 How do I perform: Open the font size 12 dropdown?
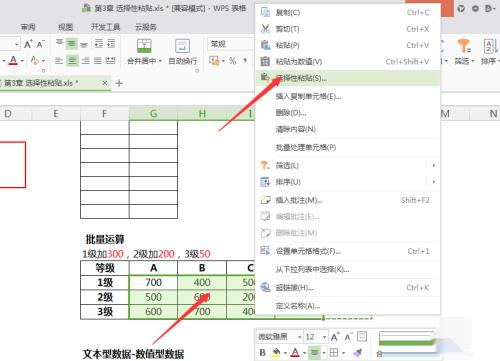(324, 337)
